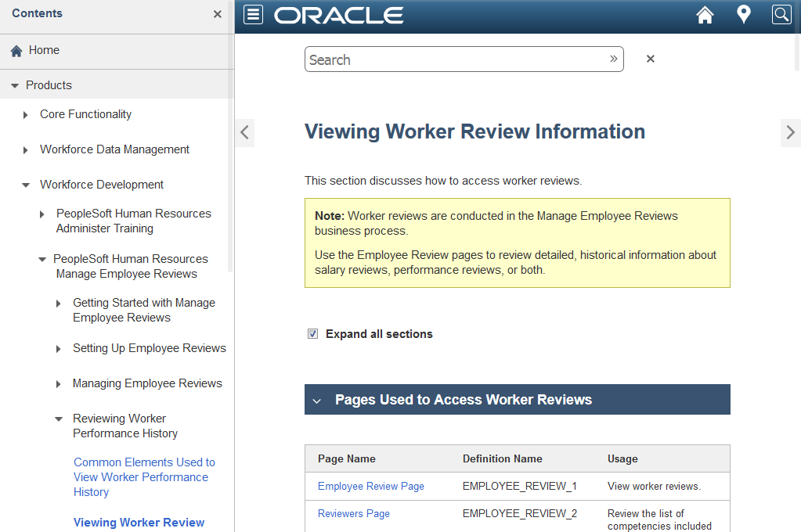Open the Employee Review Page link

[370, 486]
